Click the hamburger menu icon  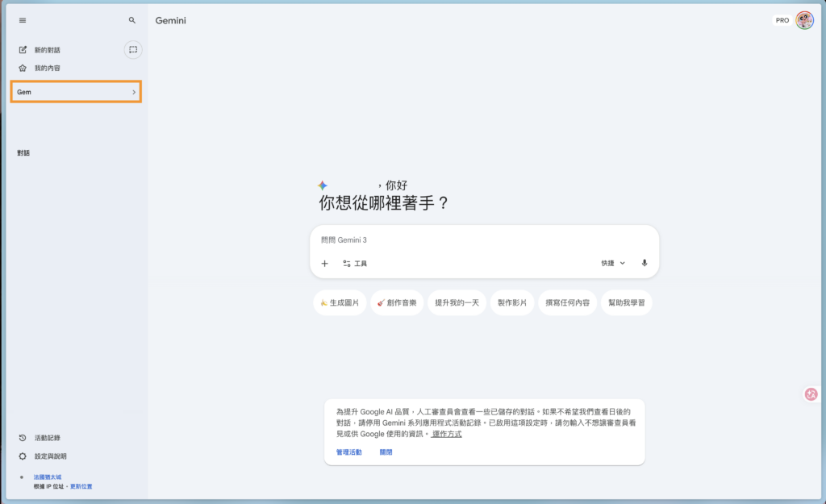tap(23, 20)
